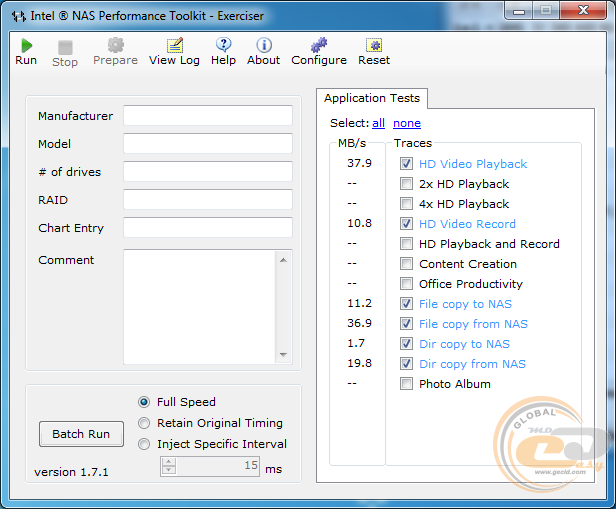616x509 pixels.
Task: Click the Chart Entry field
Action: (x=208, y=227)
